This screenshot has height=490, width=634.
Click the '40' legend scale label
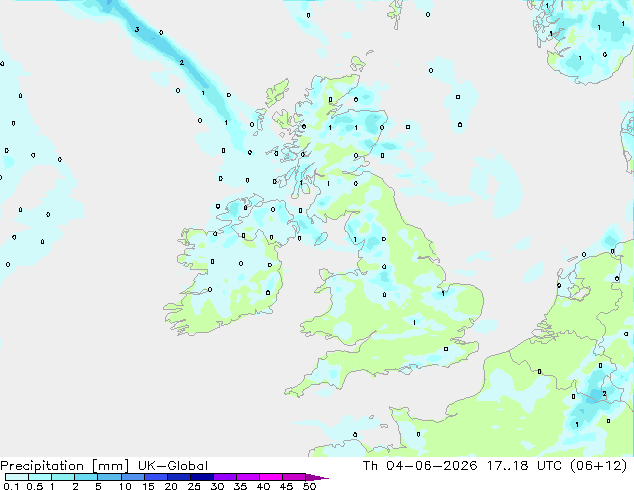[x=263, y=486]
